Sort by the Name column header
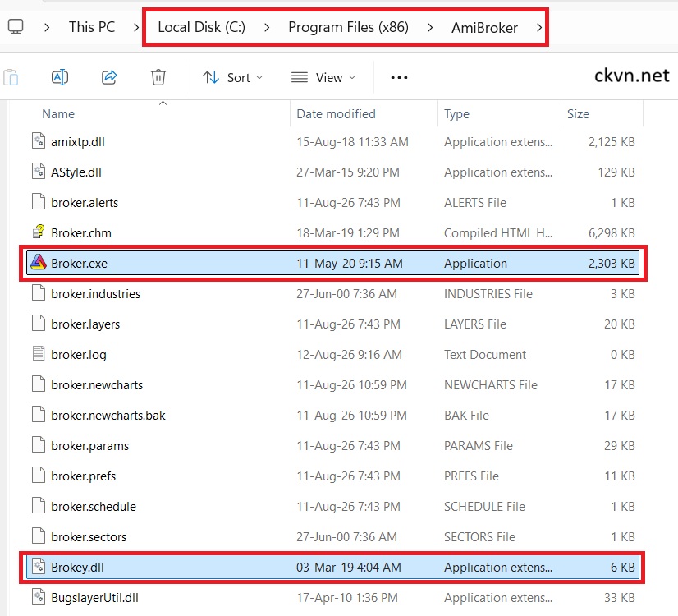 (x=58, y=114)
